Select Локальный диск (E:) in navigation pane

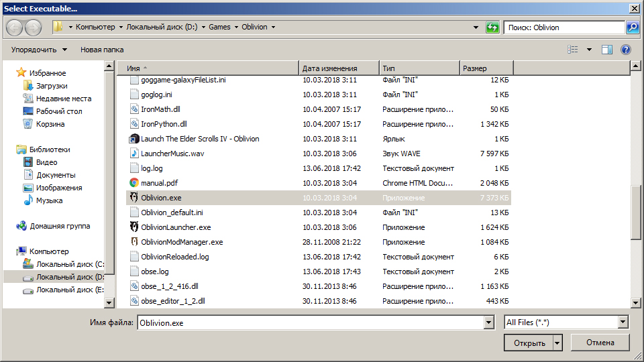70,290
